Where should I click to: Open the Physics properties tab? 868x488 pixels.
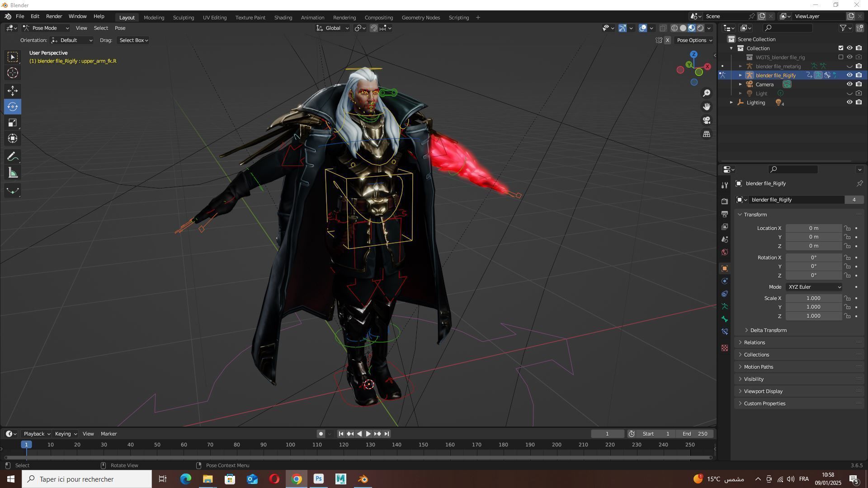click(x=725, y=281)
